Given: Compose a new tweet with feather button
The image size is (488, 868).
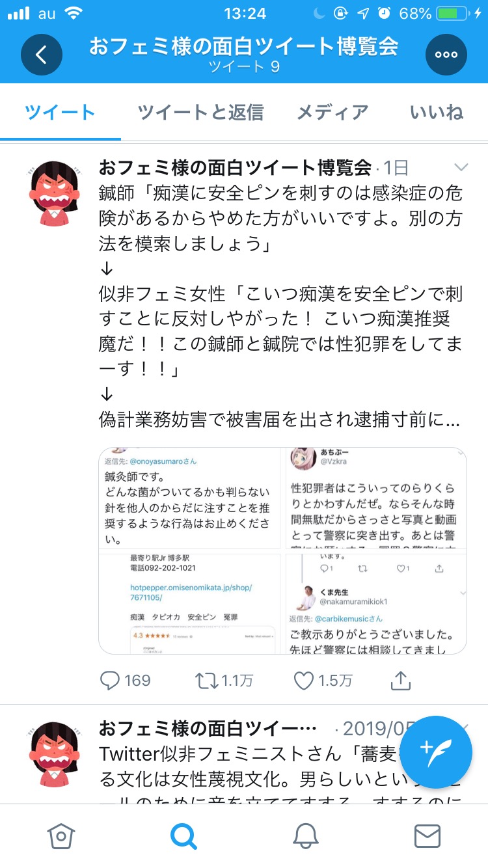Looking at the screenshot, I should click(436, 752).
